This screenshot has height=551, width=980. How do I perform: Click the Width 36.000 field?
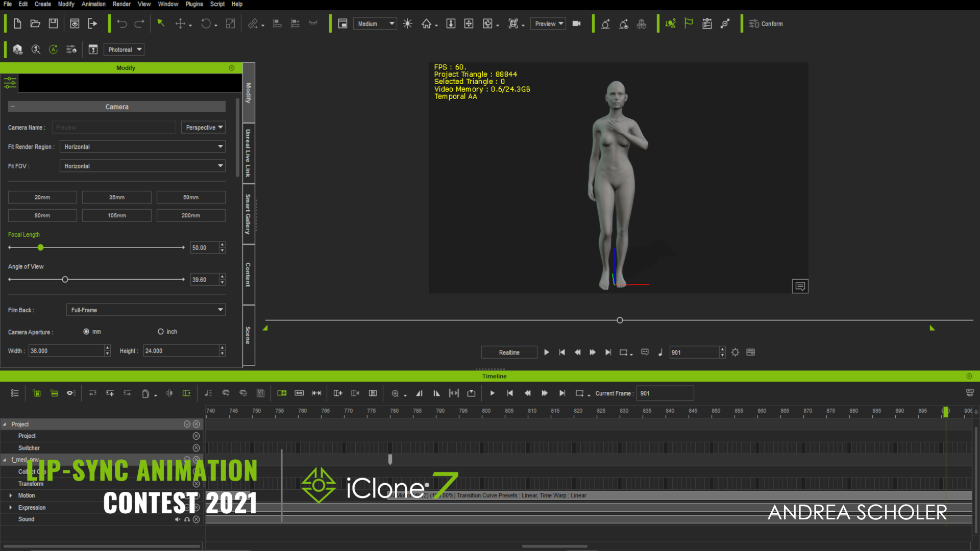66,351
